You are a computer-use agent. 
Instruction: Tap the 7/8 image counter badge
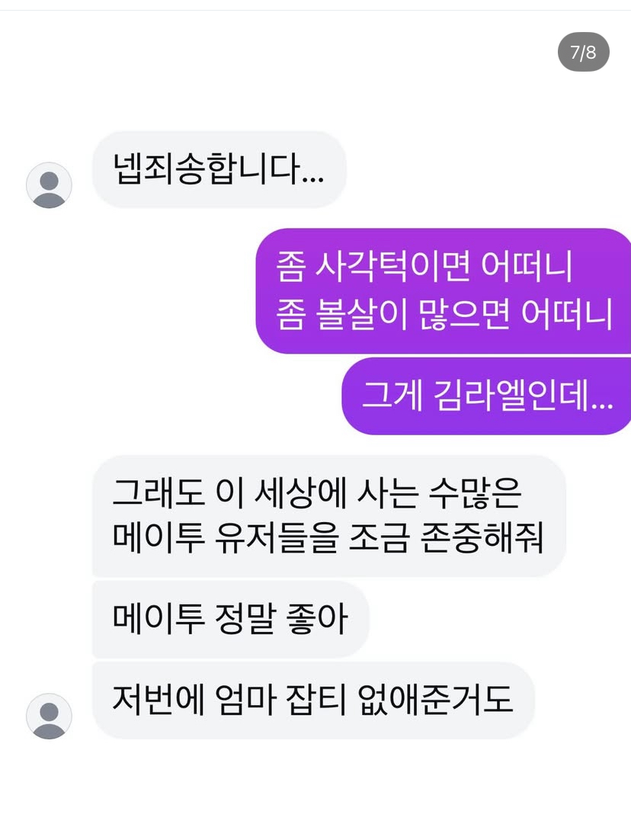(583, 52)
